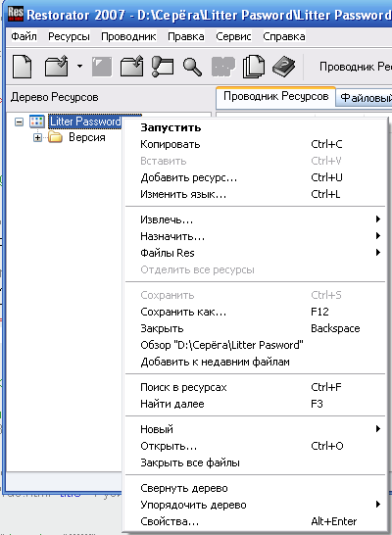
Task: Click the greyed Save toolbar icon
Action: pos(102,67)
